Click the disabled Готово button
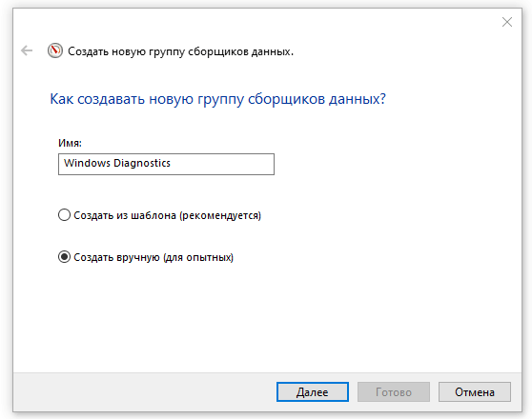This screenshot has width=532, height=419. tap(394, 392)
